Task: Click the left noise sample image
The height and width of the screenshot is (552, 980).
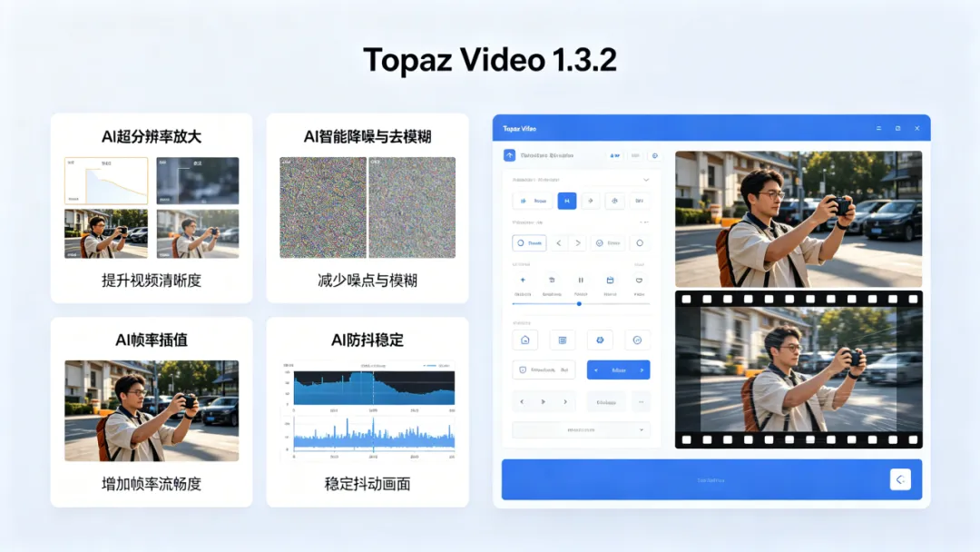Action: coord(322,208)
